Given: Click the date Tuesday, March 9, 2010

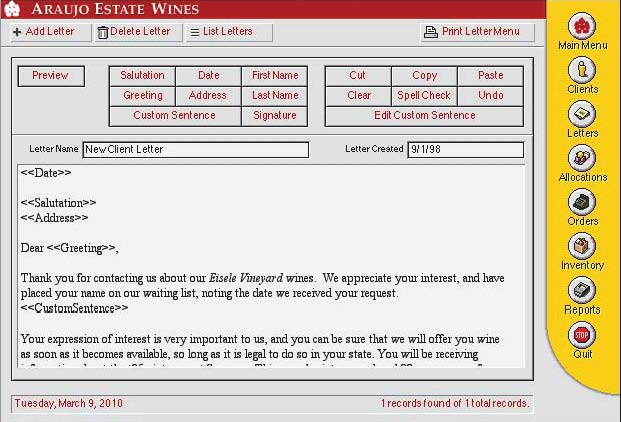Looking at the screenshot, I should pyautogui.click(x=69, y=403).
